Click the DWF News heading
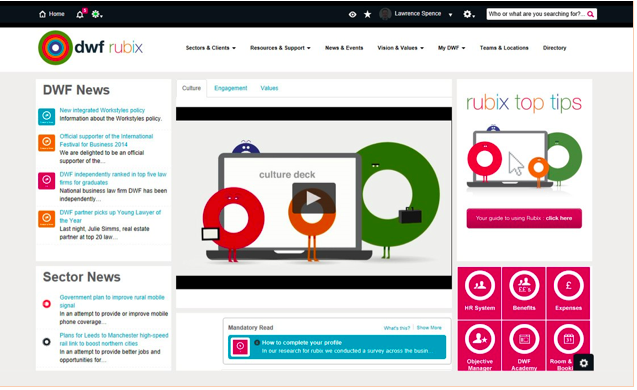The height and width of the screenshot is (390, 637). [x=76, y=90]
